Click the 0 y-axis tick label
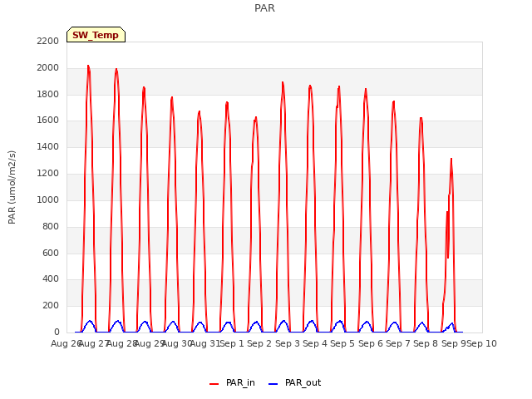532x399 pixels. pyautogui.click(x=57, y=332)
